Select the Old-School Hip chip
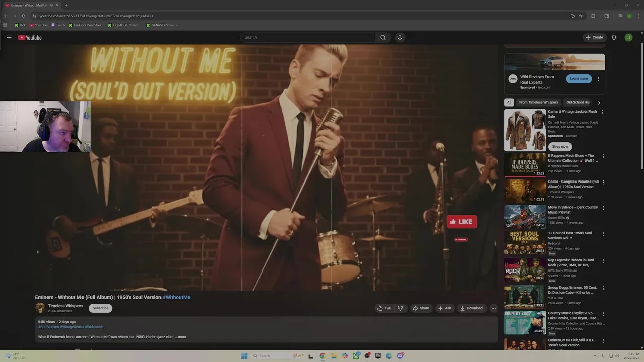The width and height of the screenshot is (644, 362). (x=578, y=102)
